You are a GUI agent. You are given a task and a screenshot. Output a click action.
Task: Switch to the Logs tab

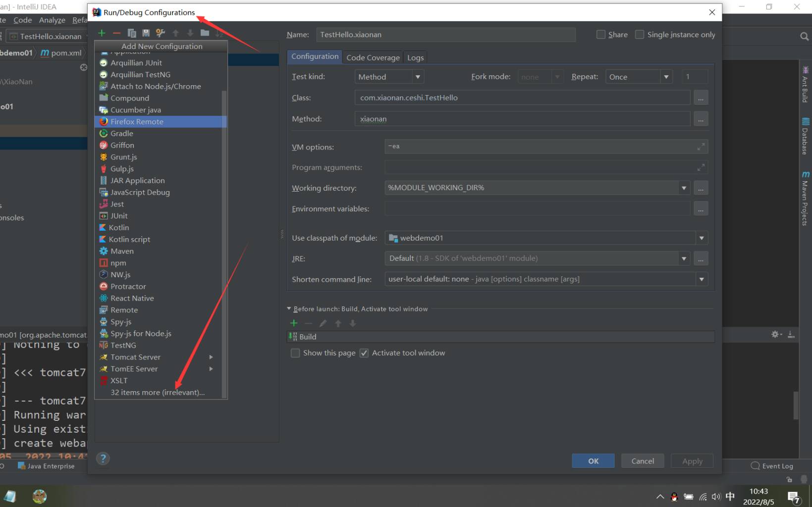415,57
